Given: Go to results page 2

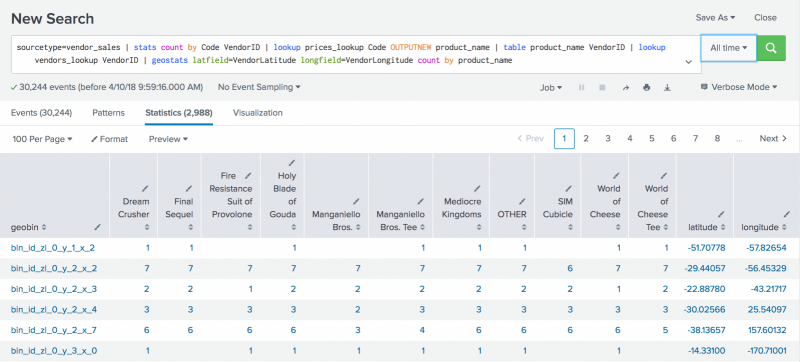Looking at the screenshot, I should [x=586, y=139].
